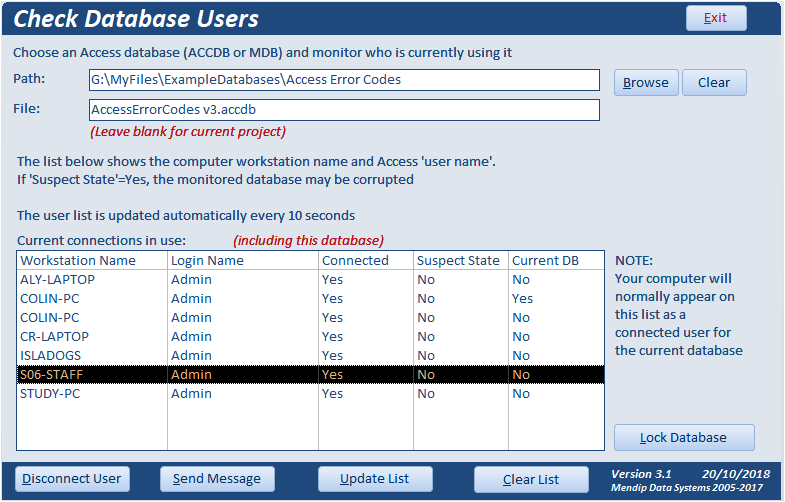Click the Lock Database button
The image size is (785, 502).
tap(684, 437)
